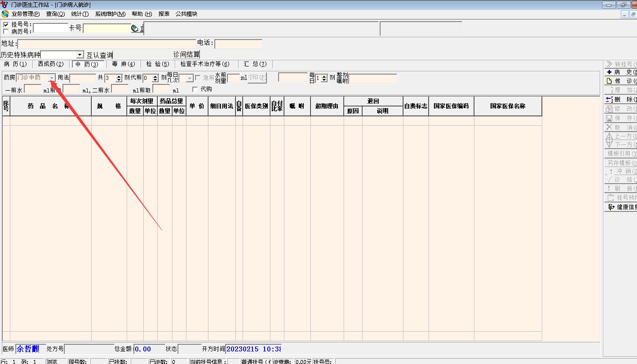This screenshot has height=364, width=637.
Task: Click the 候诊 document icon
Action: coord(609,81)
